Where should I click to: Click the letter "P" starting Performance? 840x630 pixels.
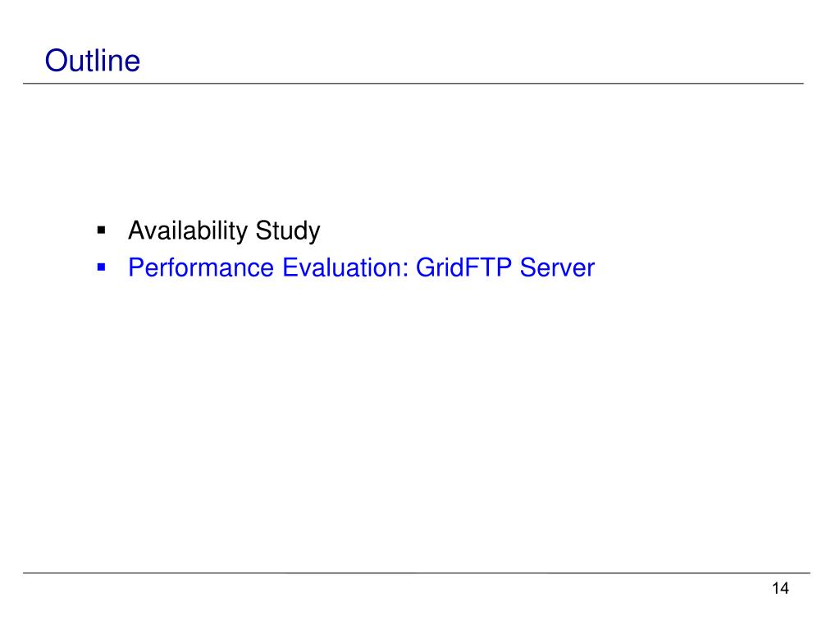137,267
